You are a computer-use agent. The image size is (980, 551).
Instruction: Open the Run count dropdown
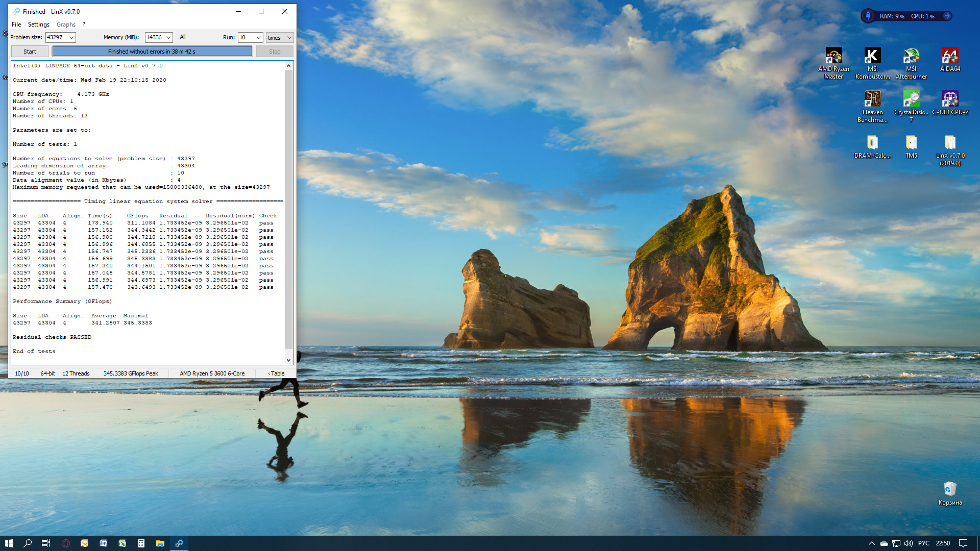258,37
